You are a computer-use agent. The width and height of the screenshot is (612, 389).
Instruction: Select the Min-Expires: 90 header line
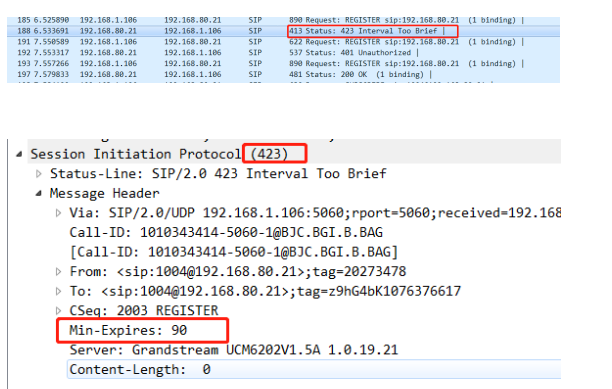(128, 330)
